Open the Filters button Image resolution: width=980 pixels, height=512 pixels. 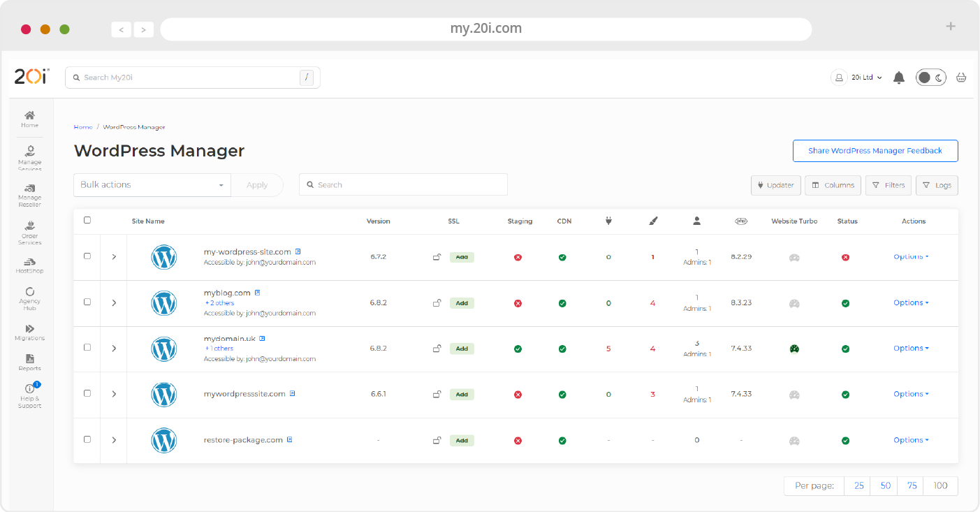click(888, 185)
